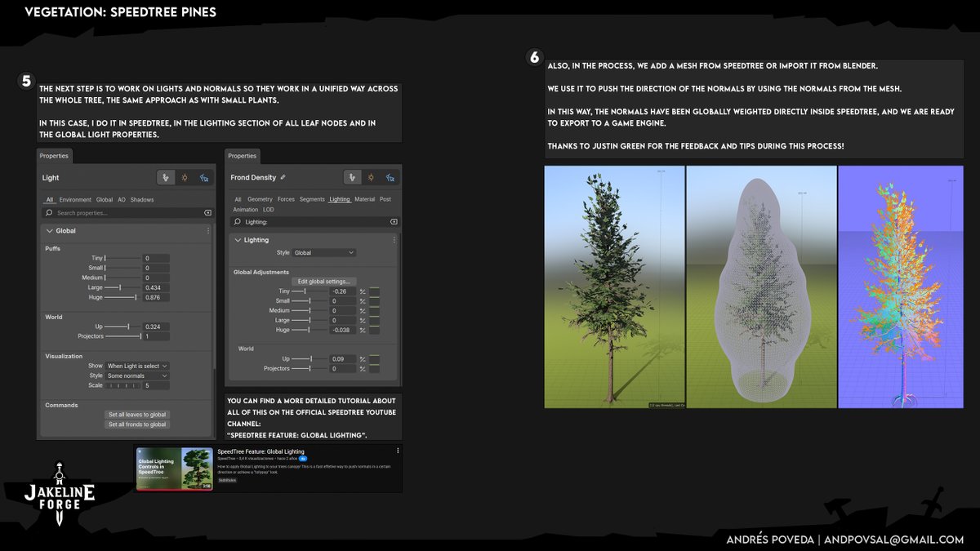
Task: Collapse the Global section in the Light panel
Action: [x=50, y=230]
